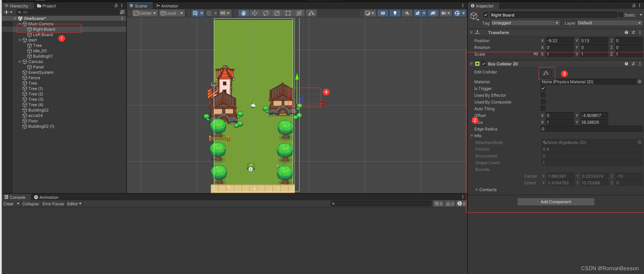The height and width of the screenshot is (274, 644).
Task: Clear the console log
Action: pos(8,204)
